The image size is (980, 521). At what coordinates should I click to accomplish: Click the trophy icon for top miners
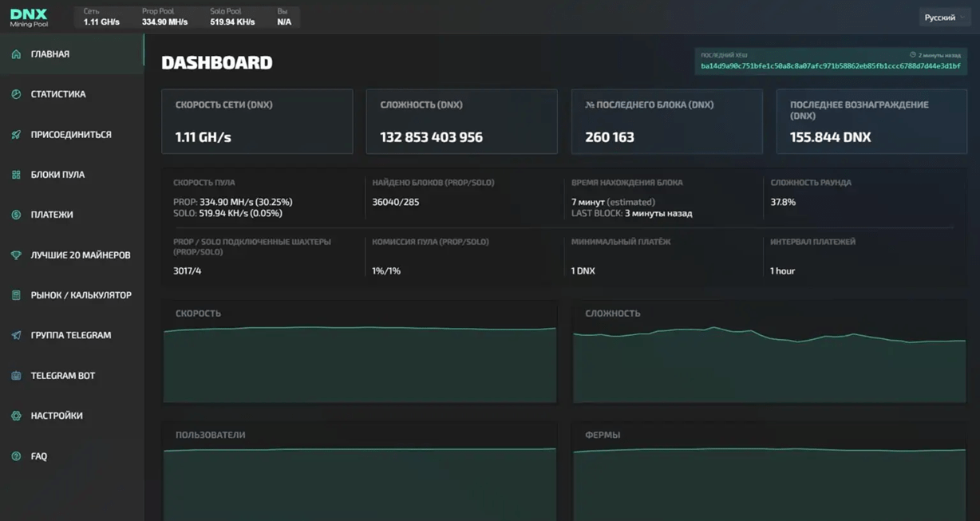tap(16, 255)
